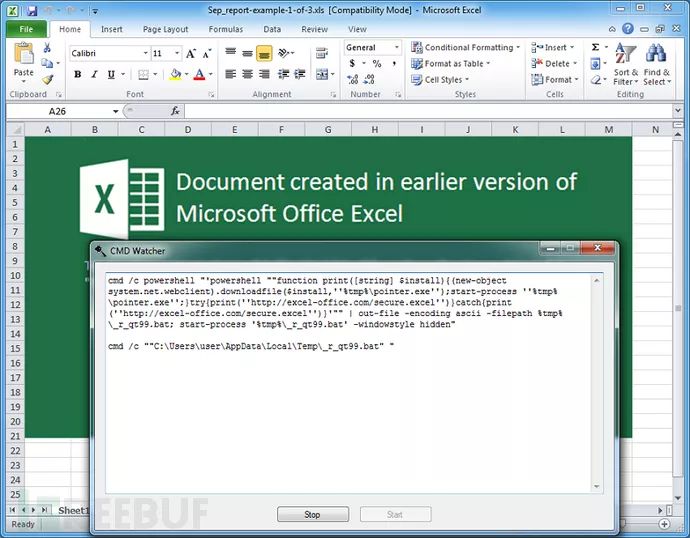This screenshot has width=690, height=538.
Task: Click the Save icon in quick access toolbar
Action: click(32, 10)
